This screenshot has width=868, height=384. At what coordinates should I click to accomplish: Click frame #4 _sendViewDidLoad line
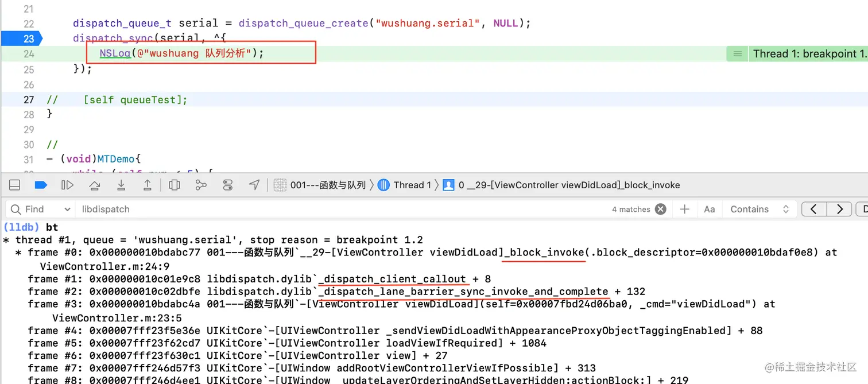[395, 330]
